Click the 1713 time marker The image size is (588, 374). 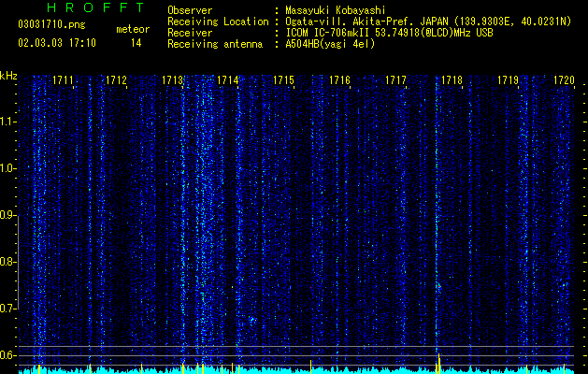click(x=172, y=80)
